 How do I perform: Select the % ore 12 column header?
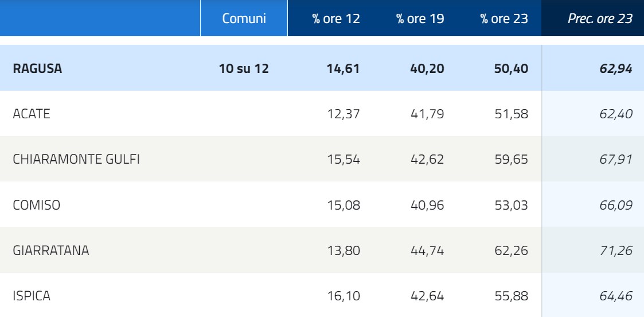click(x=336, y=18)
